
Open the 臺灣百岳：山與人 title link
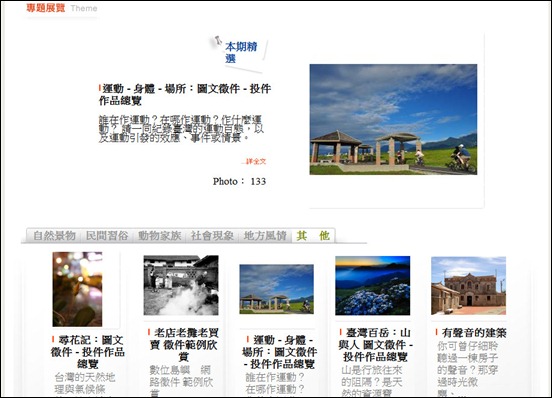[x=375, y=345]
